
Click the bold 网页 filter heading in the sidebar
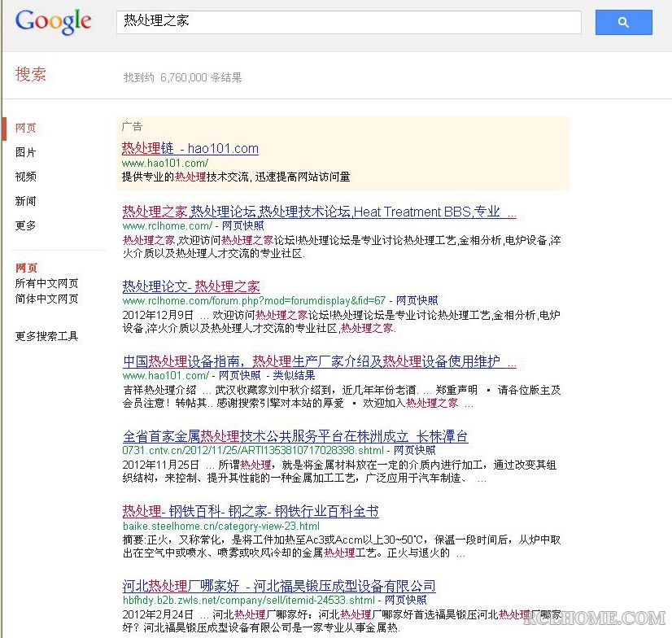[x=27, y=268]
